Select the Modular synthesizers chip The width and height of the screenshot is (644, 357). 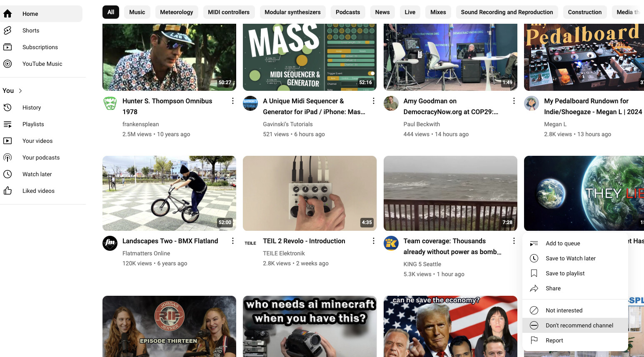(293, 12)
